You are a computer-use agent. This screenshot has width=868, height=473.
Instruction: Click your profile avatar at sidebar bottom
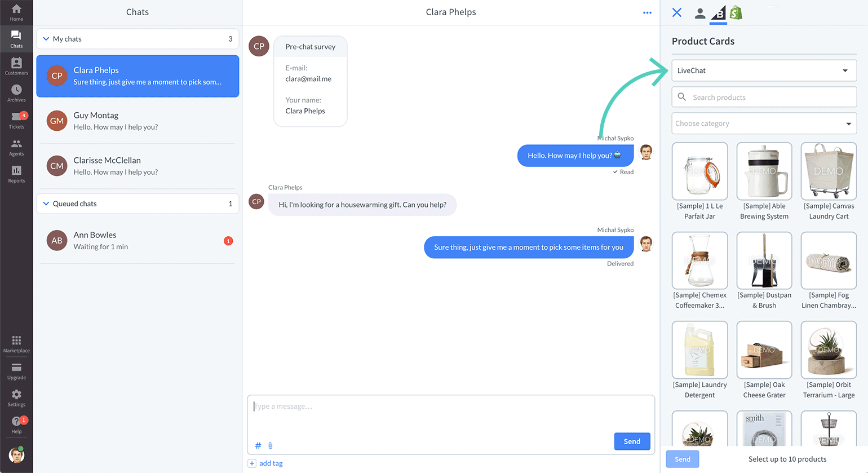tap(16, 455)
